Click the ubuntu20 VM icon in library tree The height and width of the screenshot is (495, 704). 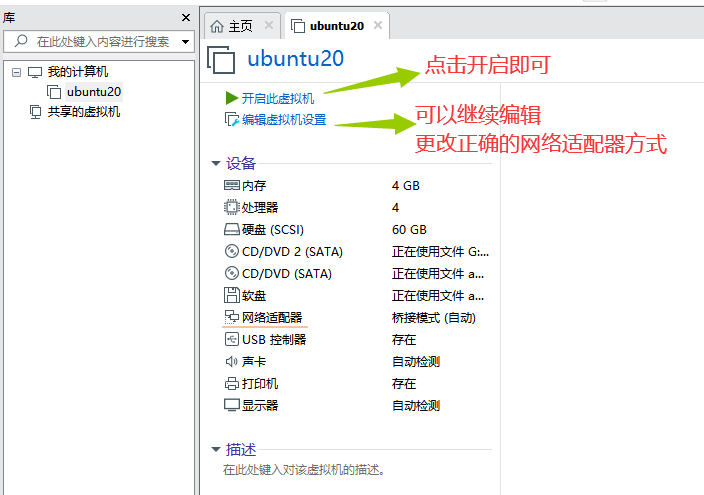click(x=54, y=92)
